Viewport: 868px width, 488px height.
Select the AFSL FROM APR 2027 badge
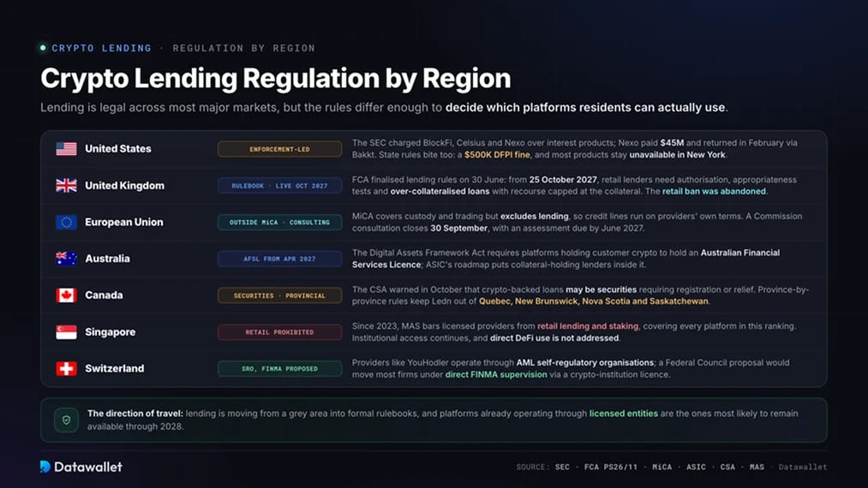coord(279,259)
